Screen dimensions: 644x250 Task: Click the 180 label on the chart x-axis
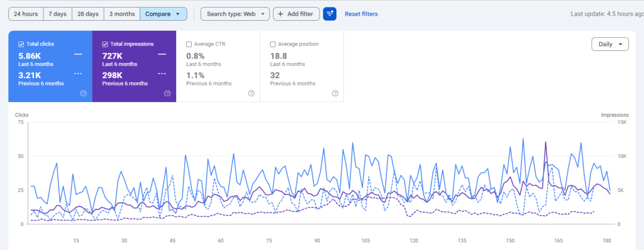pyautogui.click(x=607, y=241)
